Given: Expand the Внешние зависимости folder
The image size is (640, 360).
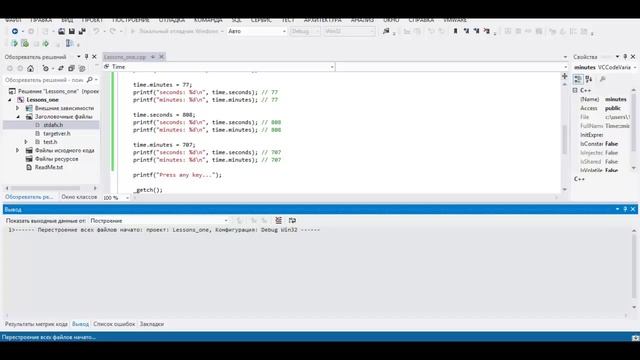Looking at the screenshot, I should click(x=18, y=108).
